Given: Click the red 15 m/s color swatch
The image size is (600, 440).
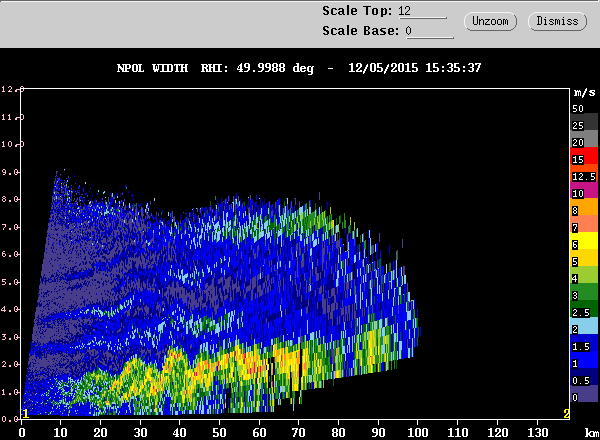Looking at the screenshot, I should tap(584, 156).
